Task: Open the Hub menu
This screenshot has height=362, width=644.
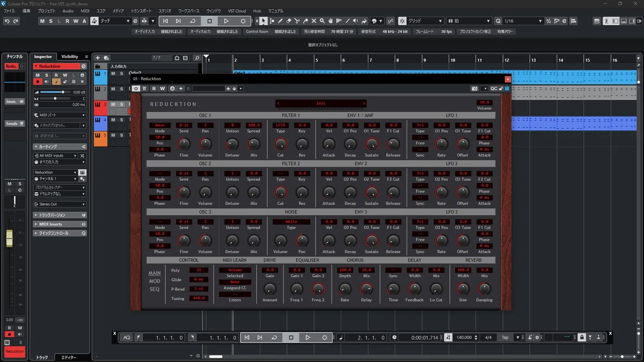Action: coord(257,11)
